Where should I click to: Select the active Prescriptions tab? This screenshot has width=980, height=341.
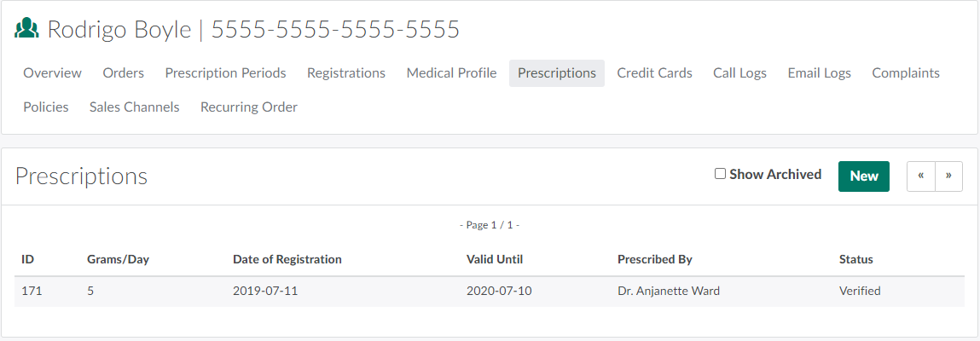pyautogui.click(x=557, y=73)
